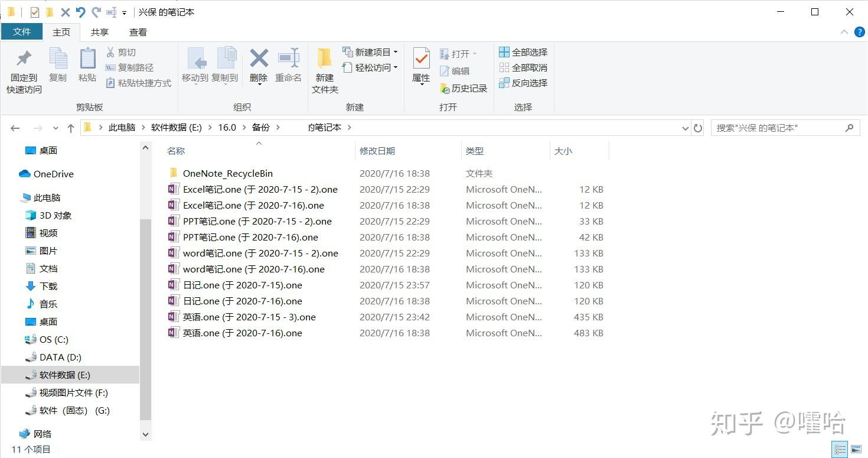Image resolution: width=868 pixels, height=458 pixels.
Task: Click the search box field
Action: pyautogui.click(x=785, y=128)
